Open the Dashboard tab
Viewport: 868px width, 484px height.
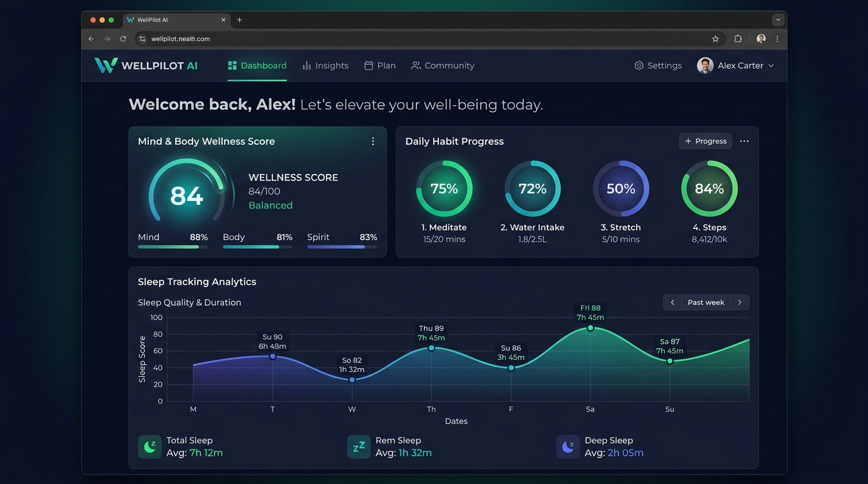pos(257,66)
